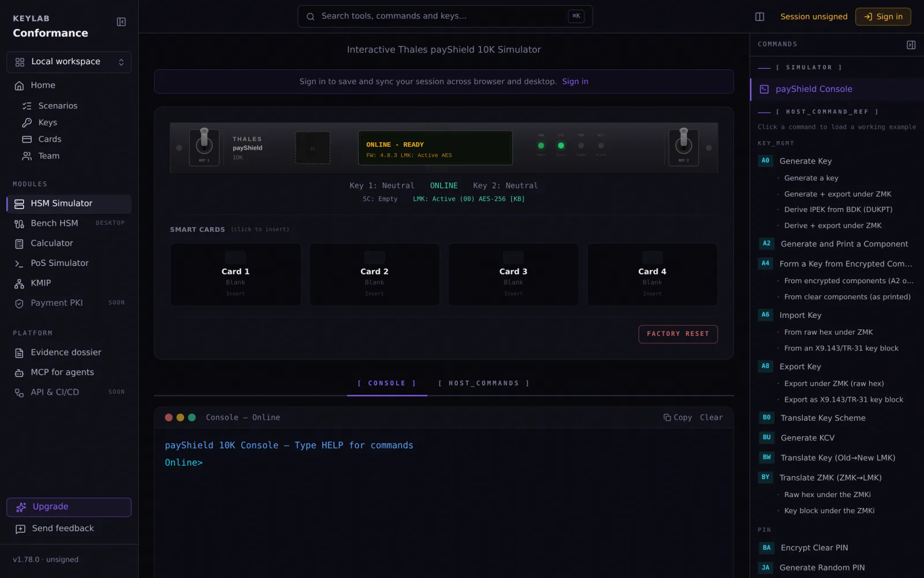Open the Keys section
Screen dimensions: 924x578
[47, 123]
